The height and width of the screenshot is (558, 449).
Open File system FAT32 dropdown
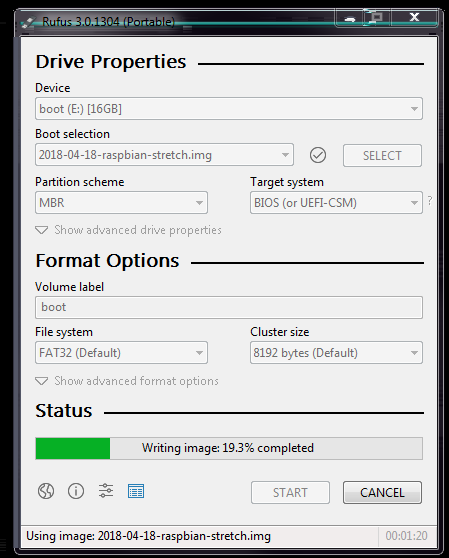[121, 353]
